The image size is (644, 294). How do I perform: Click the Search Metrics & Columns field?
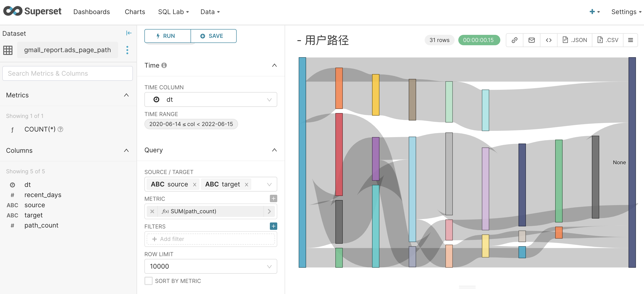68,73
